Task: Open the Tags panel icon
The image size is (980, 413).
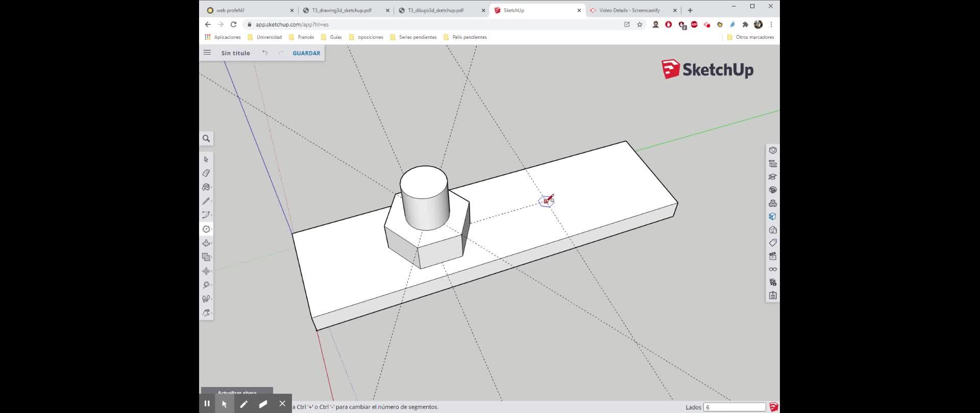Action: (773, 243)
